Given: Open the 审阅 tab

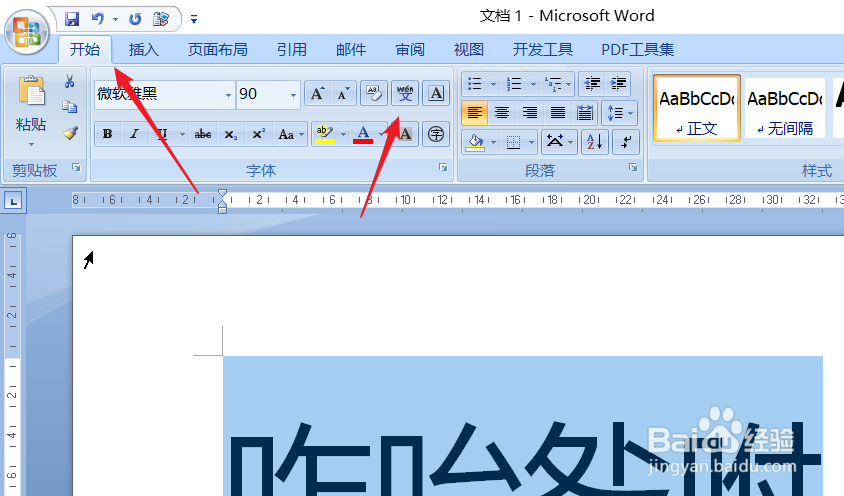Looking at the screenshot, I should [x=410, y=50].
